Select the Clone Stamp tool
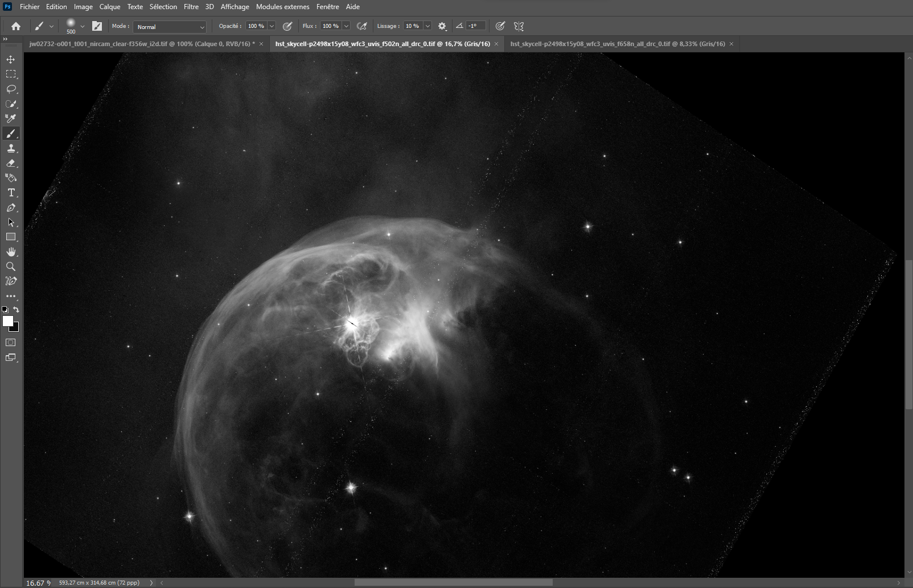Screen dimensions: 913x588 click(11, 148)
